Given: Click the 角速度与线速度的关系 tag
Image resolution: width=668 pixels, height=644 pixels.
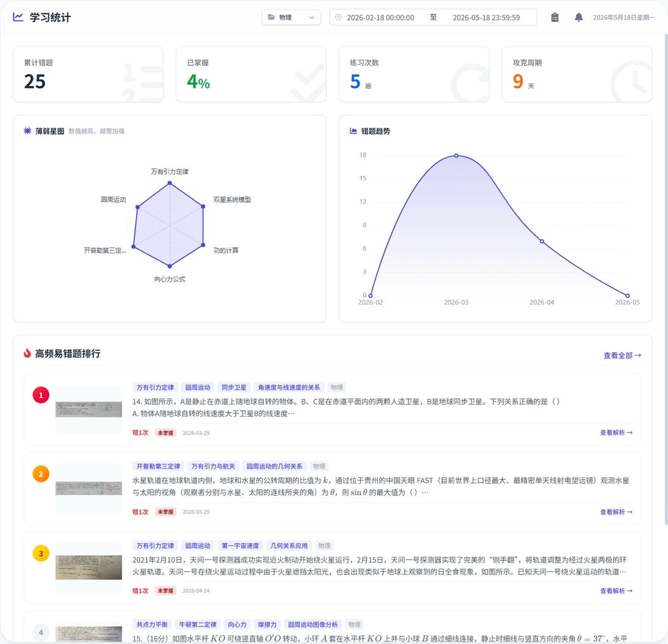Looking at the screenshot, I should click(x=289, y=387).
